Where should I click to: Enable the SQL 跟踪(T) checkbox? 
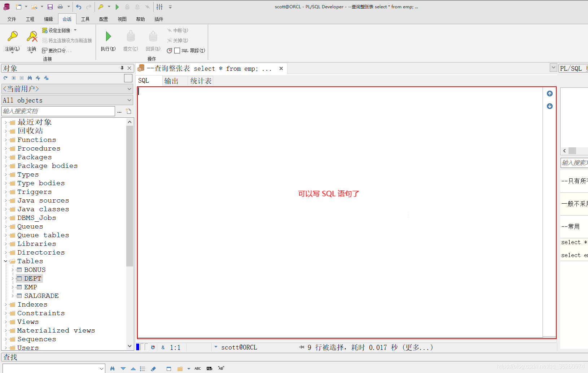click(x=177, y=51)
